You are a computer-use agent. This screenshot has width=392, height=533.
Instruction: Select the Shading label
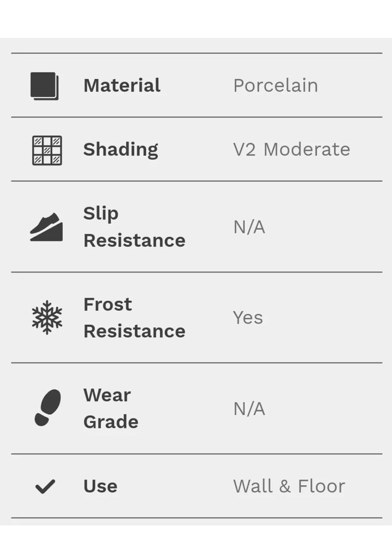[x=121, y=149]
